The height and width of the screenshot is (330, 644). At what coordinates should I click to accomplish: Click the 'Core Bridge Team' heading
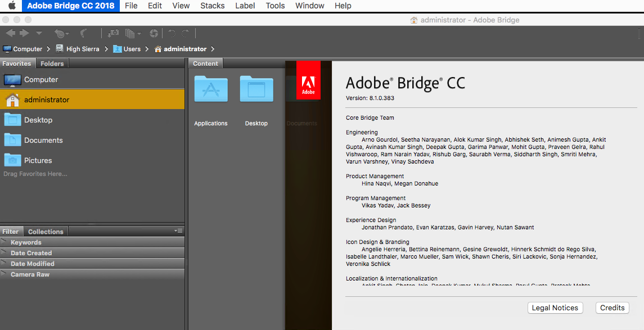point(370,118)
